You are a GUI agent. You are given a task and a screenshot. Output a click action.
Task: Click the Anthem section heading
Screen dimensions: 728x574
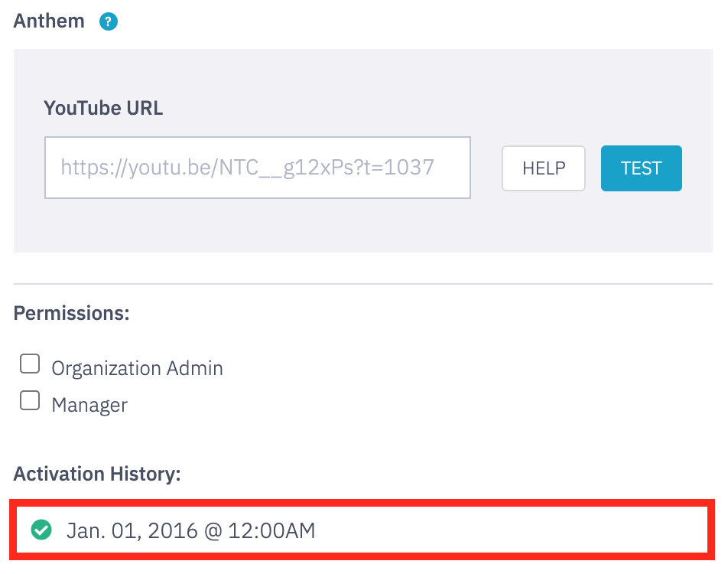pos(49,21)
